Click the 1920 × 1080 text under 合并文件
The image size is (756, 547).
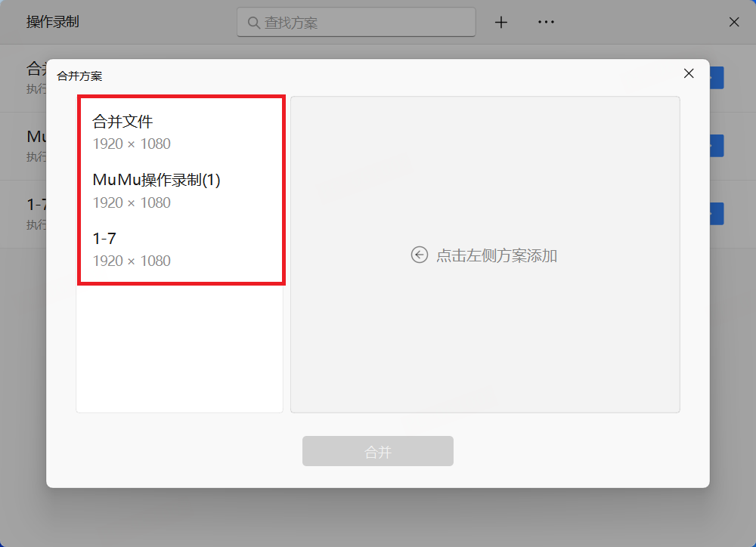132,144
